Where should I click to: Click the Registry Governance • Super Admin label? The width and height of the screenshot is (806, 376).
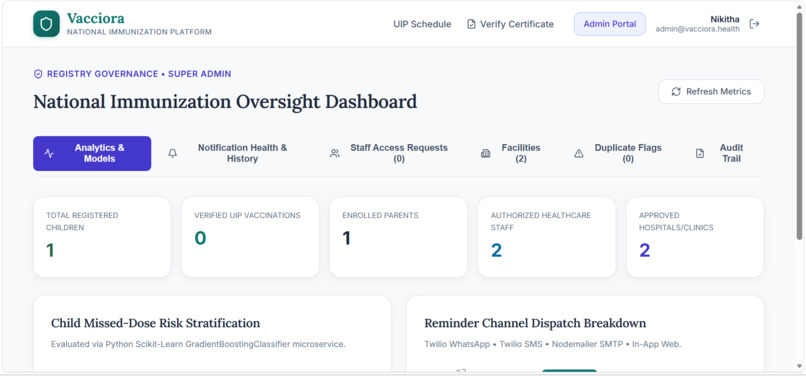coord(139,74)
